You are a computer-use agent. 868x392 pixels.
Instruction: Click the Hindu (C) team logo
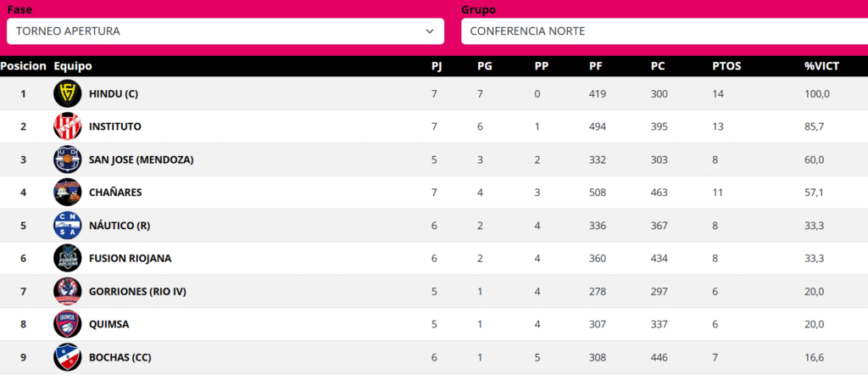coord(67,93)
